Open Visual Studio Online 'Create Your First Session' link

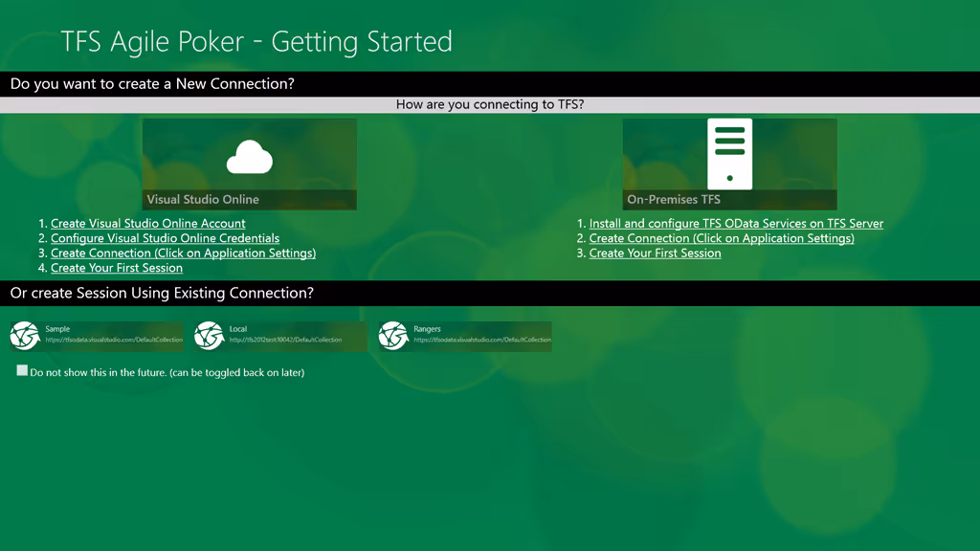(117, 268)
